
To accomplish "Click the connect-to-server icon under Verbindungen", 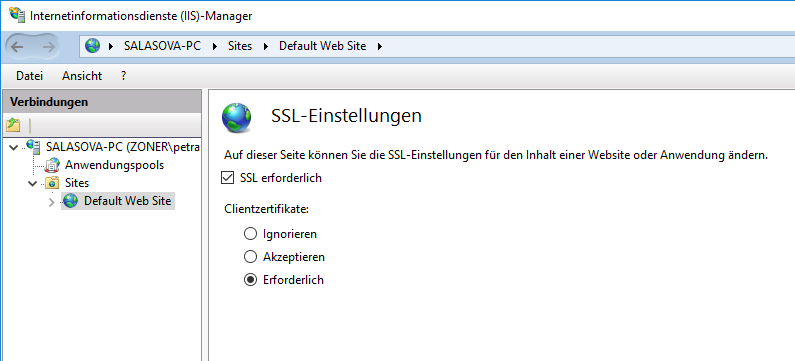I will tap(13, 124).
